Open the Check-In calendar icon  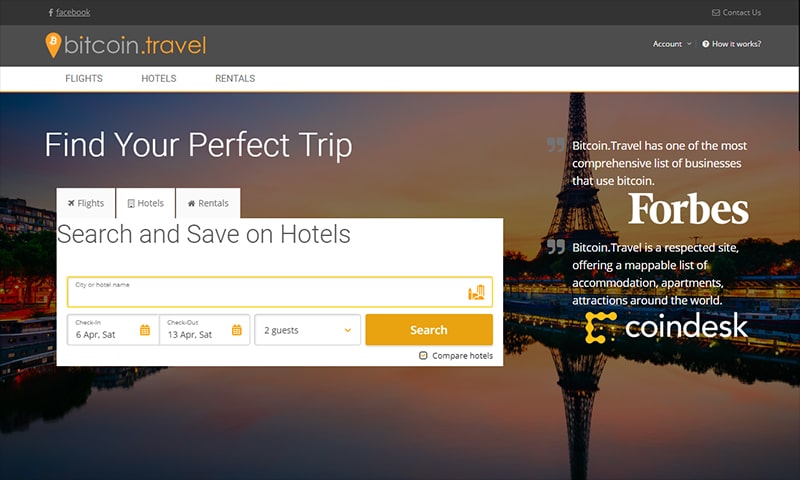[x=145, y=330]
